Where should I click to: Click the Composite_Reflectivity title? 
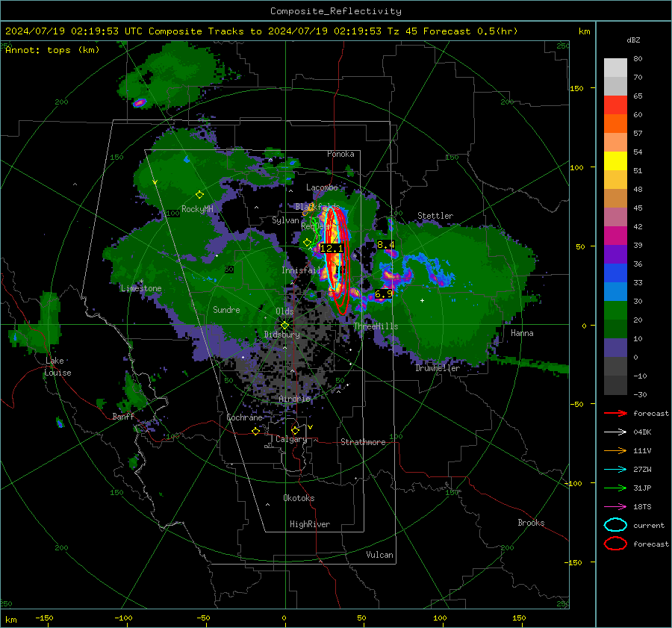pos(336,11)
